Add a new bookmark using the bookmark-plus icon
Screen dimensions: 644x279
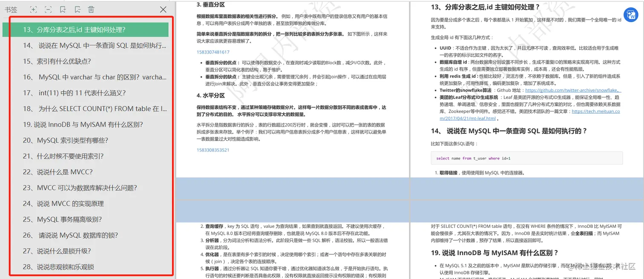pyautogui.click(x=63, y=9)
